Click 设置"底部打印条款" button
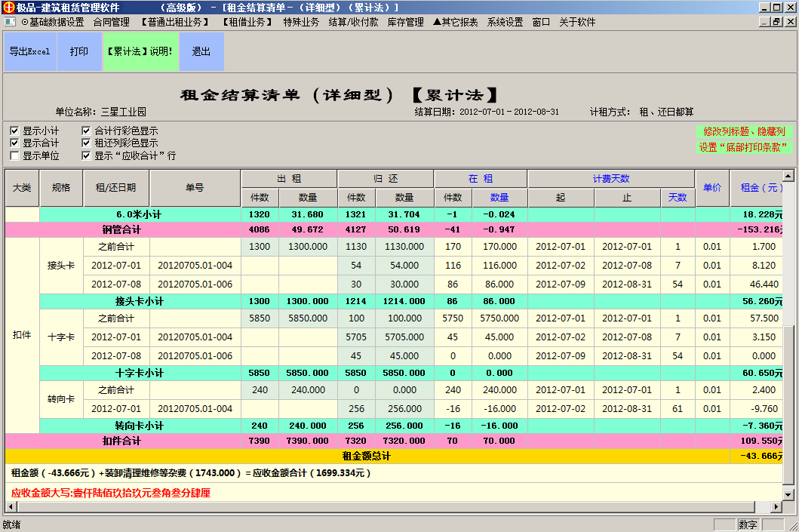 tap(744, 147)
